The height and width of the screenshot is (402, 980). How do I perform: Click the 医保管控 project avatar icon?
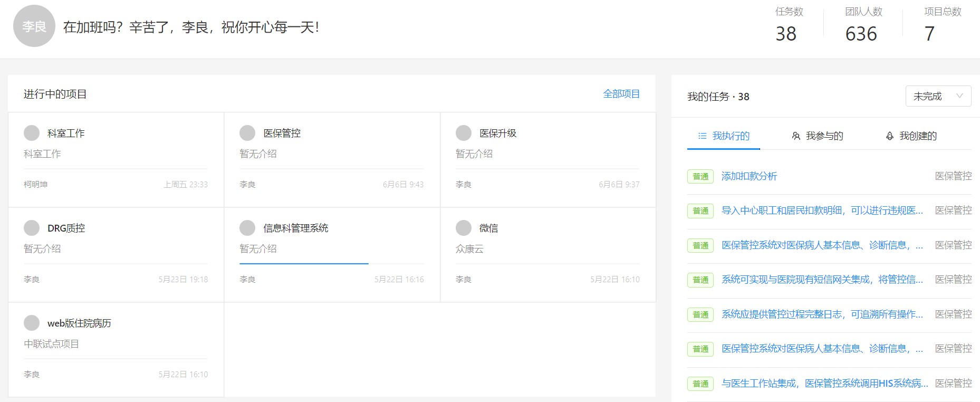tap(247, 133)
